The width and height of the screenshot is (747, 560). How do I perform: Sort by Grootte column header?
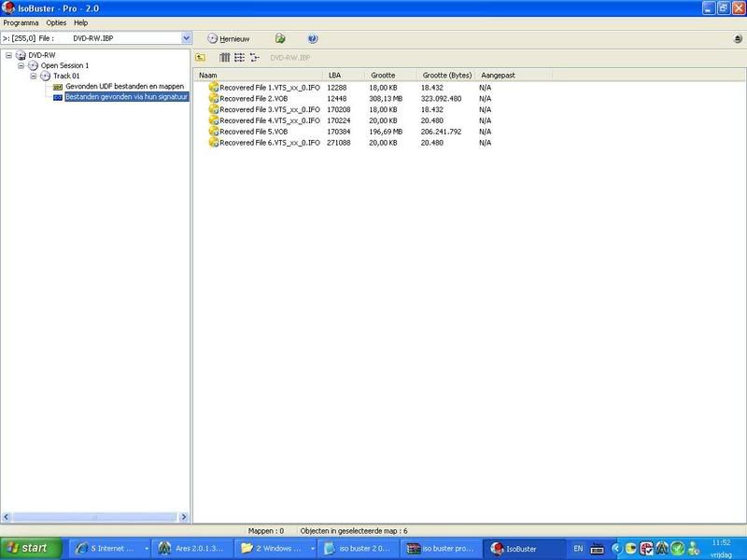click(390, 76)
